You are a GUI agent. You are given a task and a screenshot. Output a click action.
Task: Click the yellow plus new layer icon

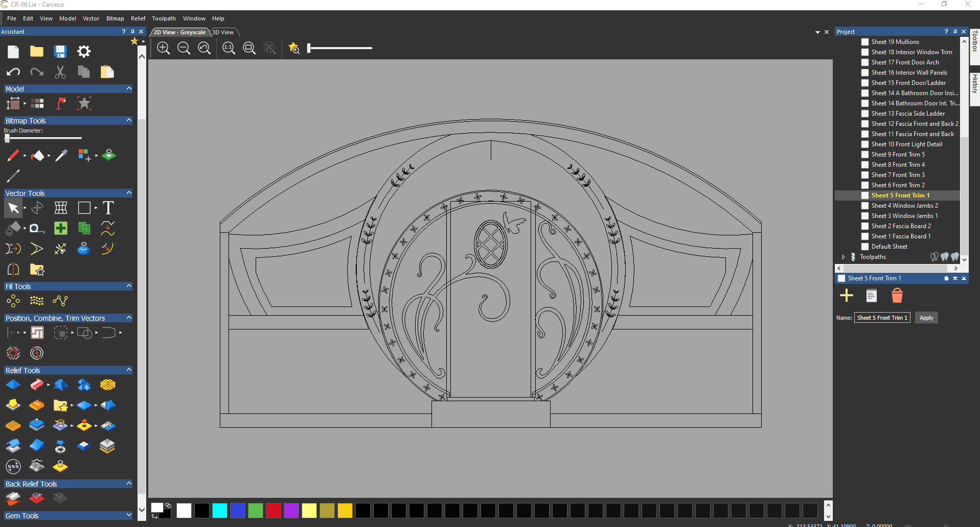click(847, 295)
